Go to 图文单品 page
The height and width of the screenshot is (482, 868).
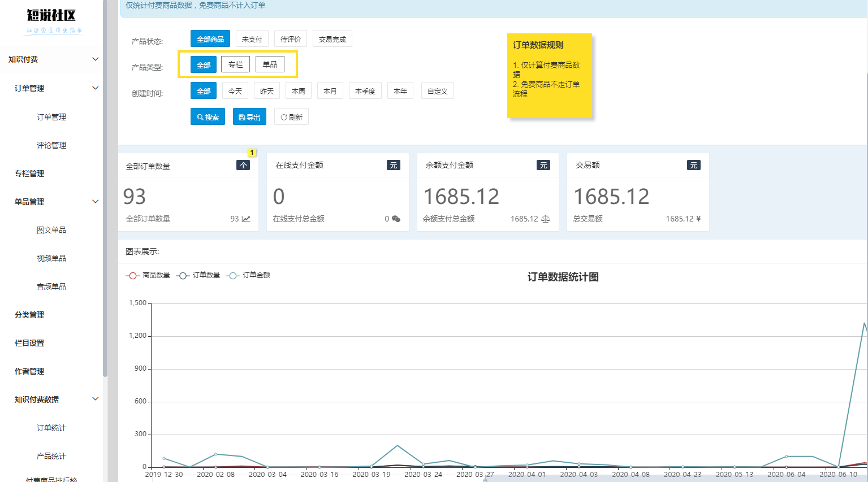click(51, 230)
